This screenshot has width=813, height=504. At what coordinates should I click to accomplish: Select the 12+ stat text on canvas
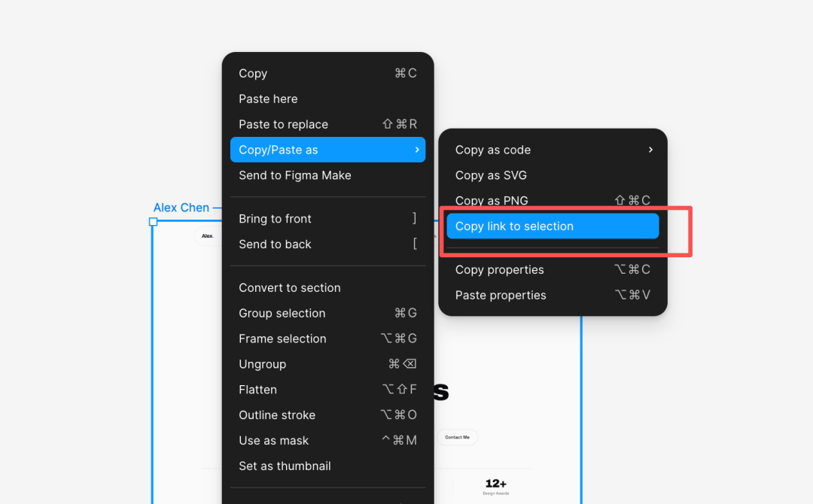click(495, 483)
